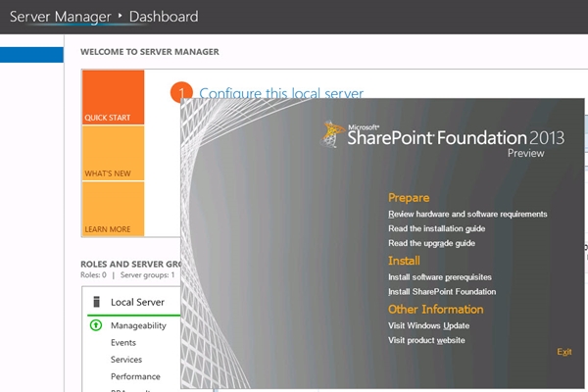Open Events in Local Server tile
The height and width of the screenshot is (392, 588).
(123, 342)
